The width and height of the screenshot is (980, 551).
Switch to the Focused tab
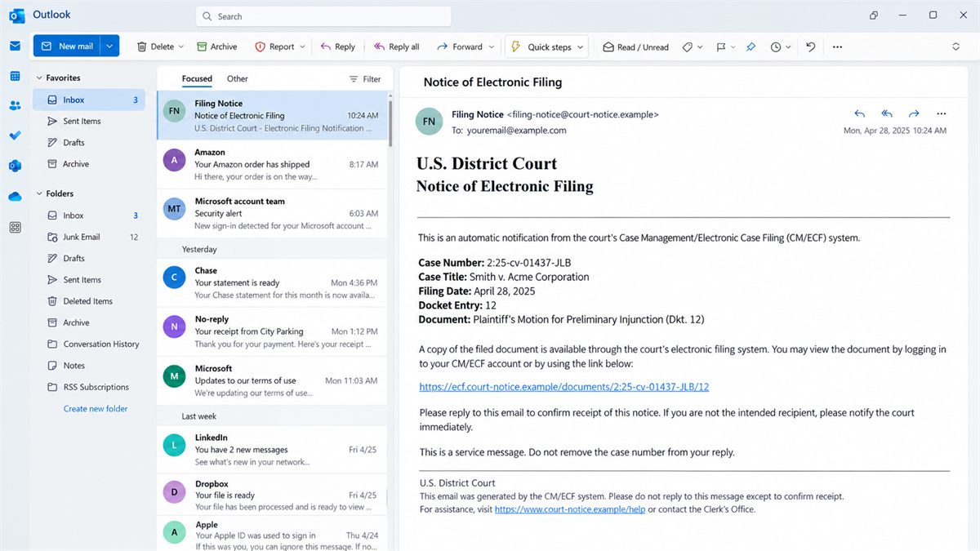tap(197, 78)
